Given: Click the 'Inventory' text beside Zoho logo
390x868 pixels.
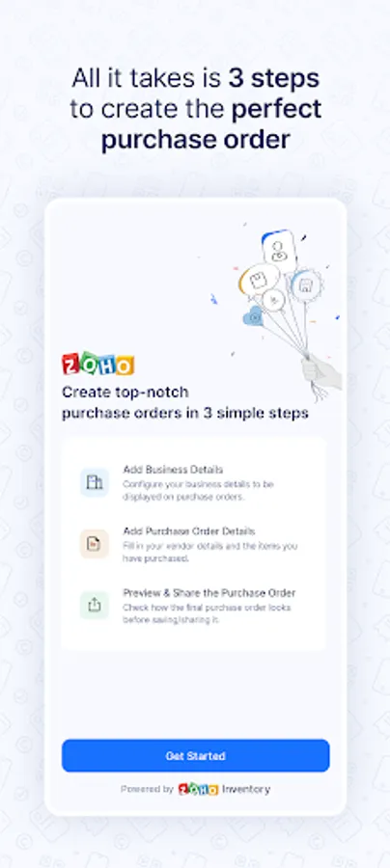Looking at the screenshot, I should point(246,789).
